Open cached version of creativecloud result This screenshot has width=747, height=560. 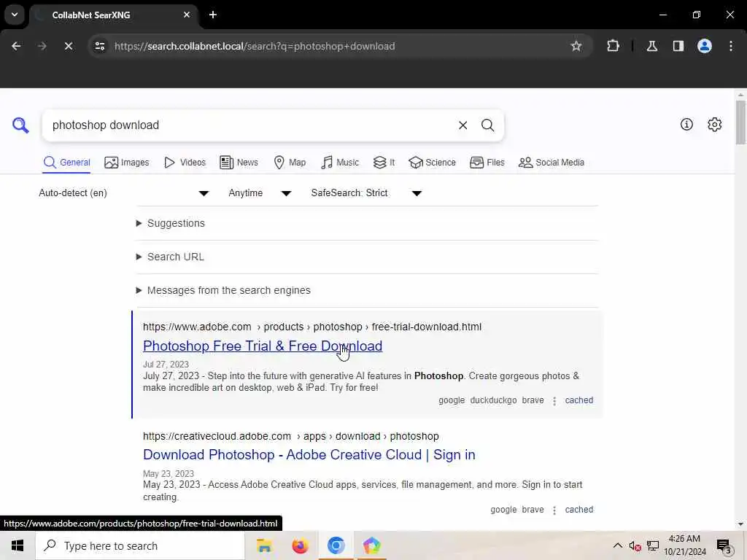click(578, 510)
